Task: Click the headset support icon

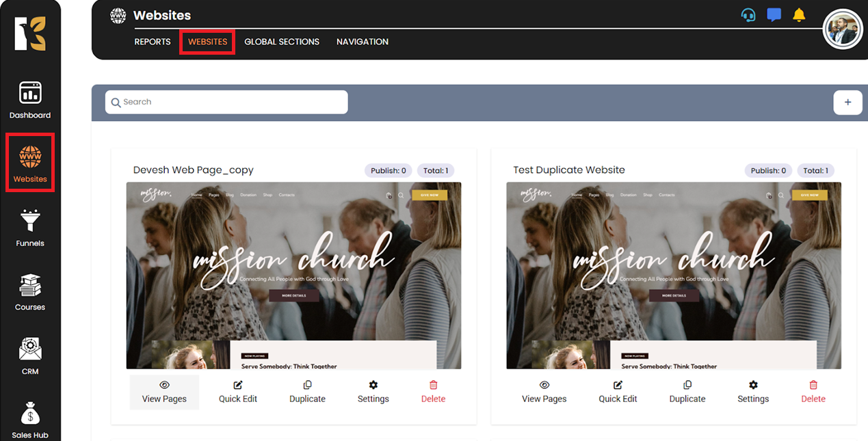Action: [x=748, y=15]
